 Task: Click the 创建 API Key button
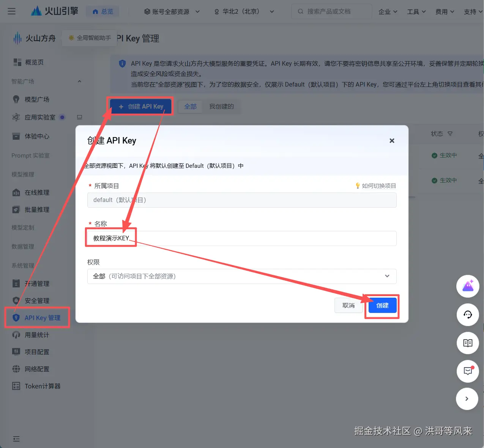141,107
